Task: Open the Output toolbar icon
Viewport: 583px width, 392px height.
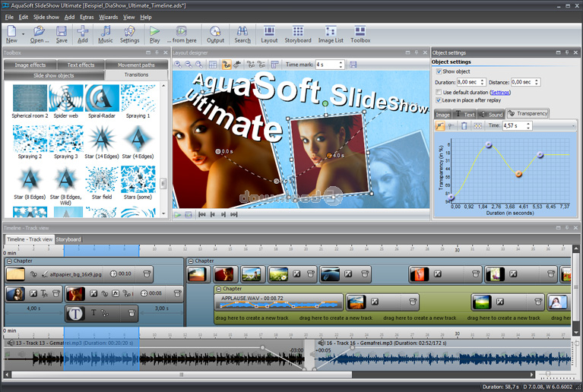Action: (215, 34)
